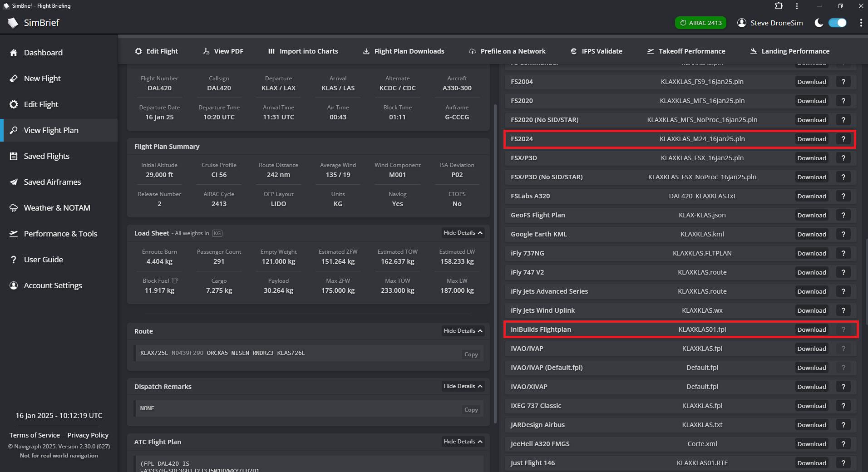Viewport: 868px width, 472px height.
Task: Open help for GeoFS Flight Plan
Action: tap(843, 215)
